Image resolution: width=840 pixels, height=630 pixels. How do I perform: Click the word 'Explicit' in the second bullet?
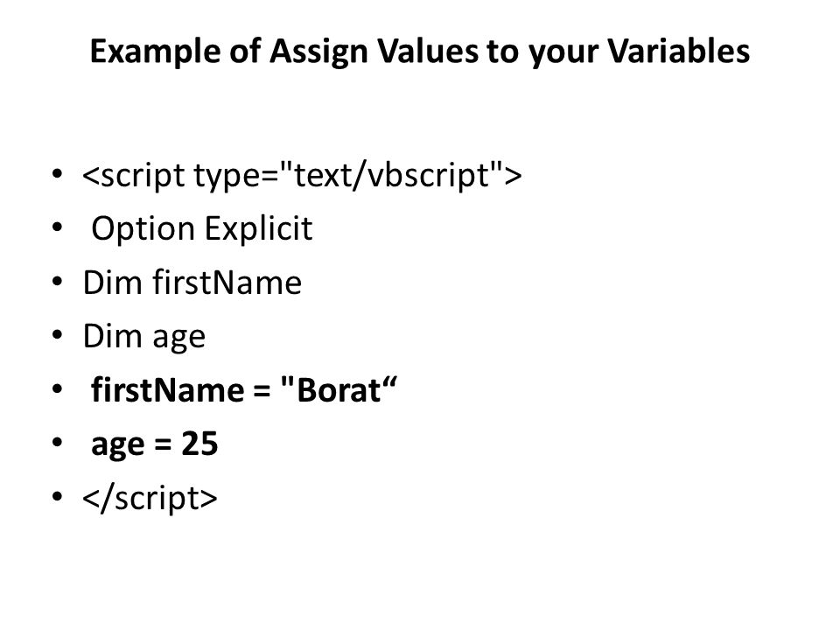coord(259,229)
